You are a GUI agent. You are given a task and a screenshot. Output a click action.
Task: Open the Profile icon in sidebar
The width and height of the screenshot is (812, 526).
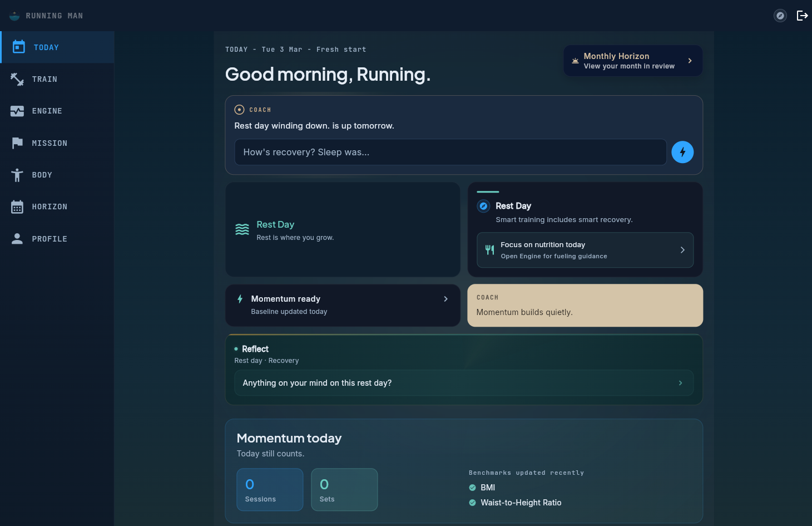(17, 238)
